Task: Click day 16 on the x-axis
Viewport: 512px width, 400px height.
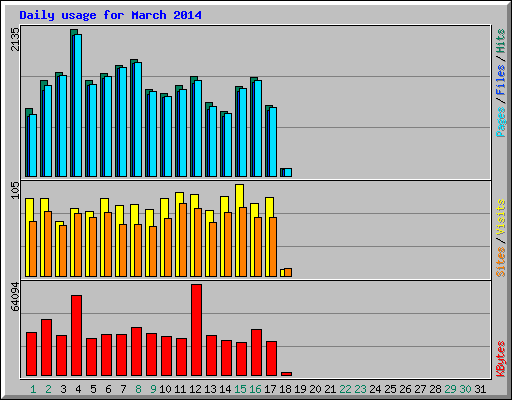Action: 255,389
